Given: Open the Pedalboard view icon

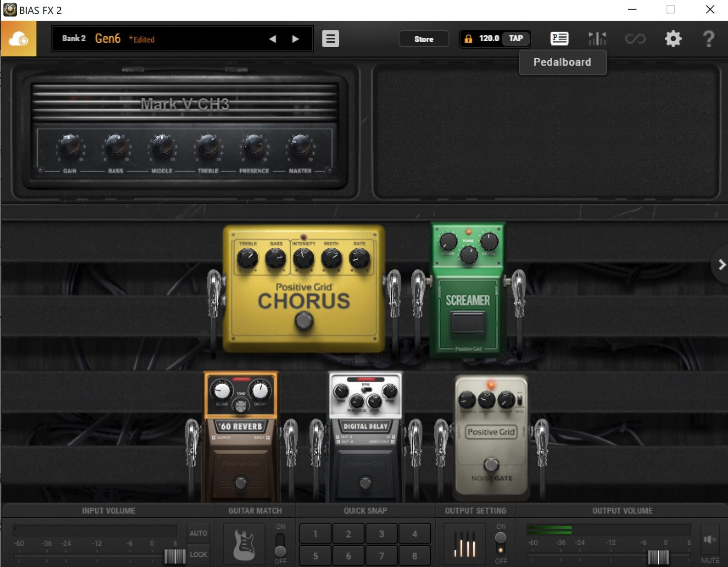Looking at the screenshot, I should click(x=559, y=39).
